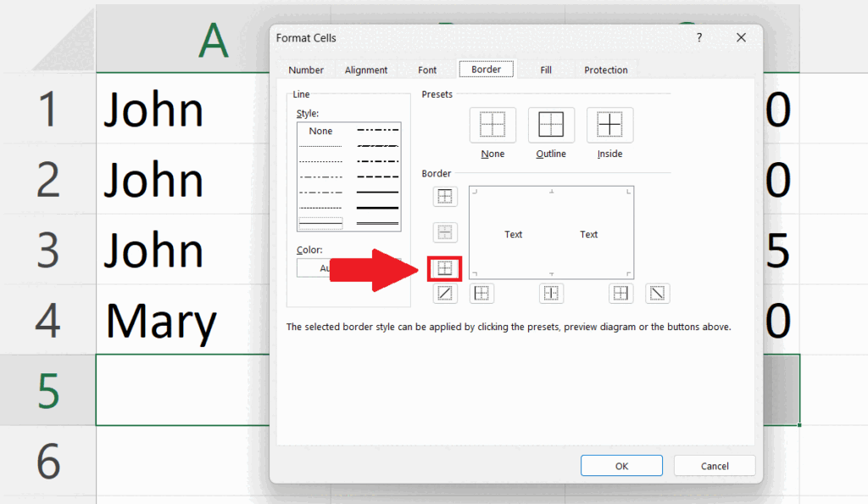The image size is (868, 504).
Task: Apply the left border button
Action: coord(481,293)
